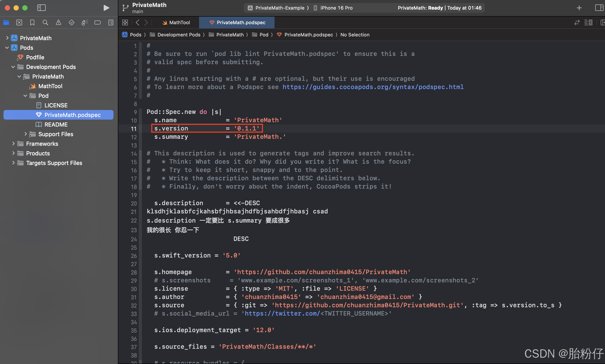Viewport: 605px width, 364px height.
Task: Open the Debug navigator
Action: [x=85, y=22]
